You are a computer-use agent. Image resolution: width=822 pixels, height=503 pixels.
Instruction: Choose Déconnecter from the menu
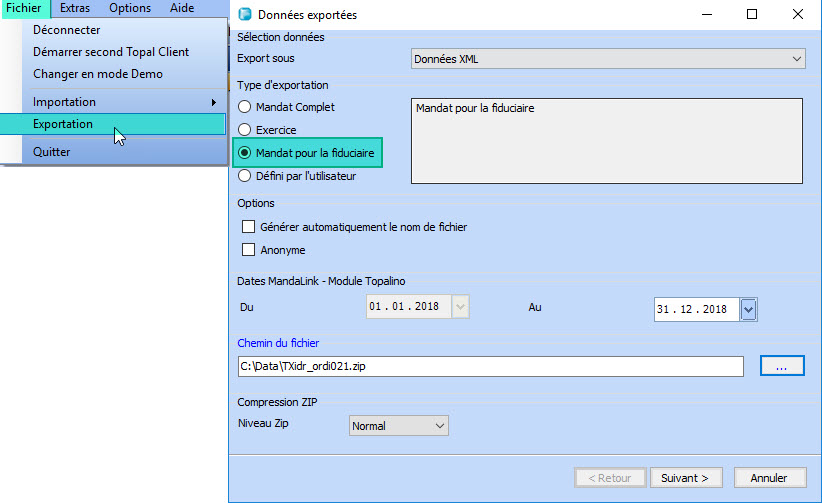coord(66,30)
